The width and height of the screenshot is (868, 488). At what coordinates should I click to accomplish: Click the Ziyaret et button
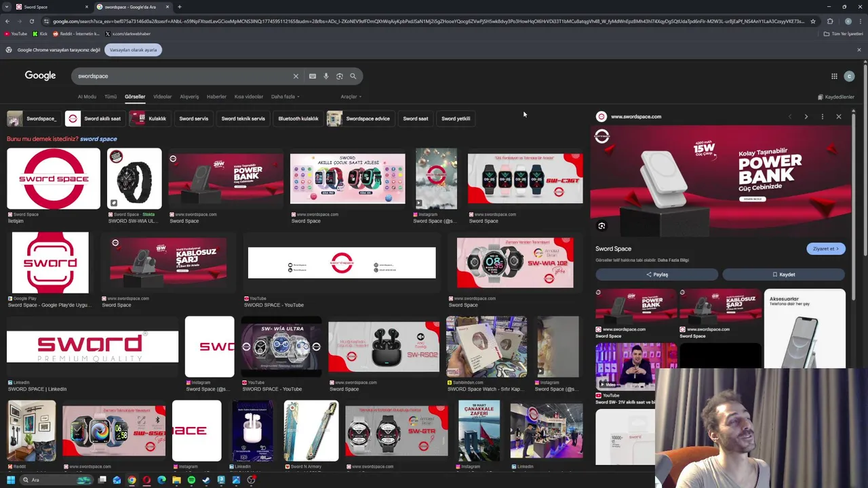[825, 249]
